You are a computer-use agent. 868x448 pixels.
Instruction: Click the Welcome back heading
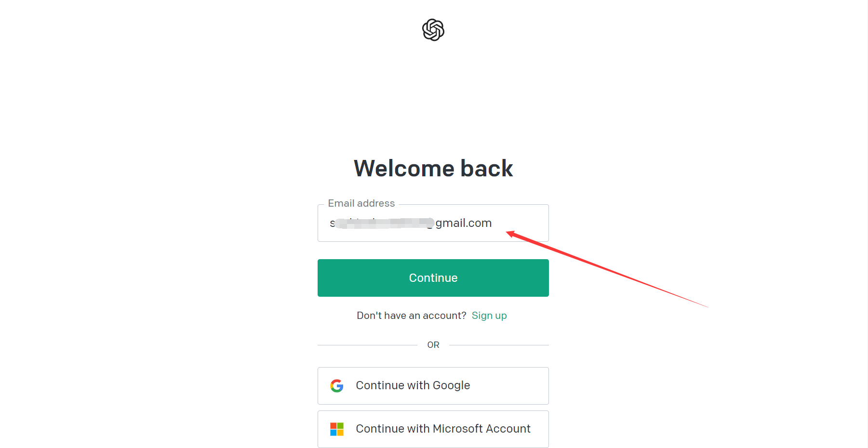[x=433, y=168]
